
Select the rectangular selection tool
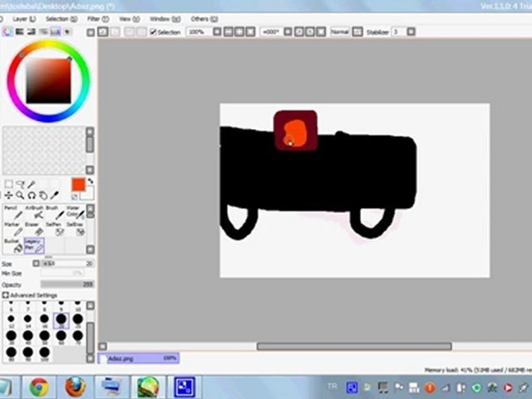[x=8, y=185]
